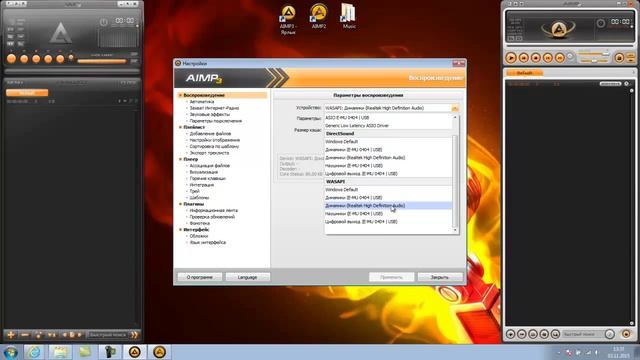
Task: Click the first orange playback button in the left player
Action: coord(11,59)
